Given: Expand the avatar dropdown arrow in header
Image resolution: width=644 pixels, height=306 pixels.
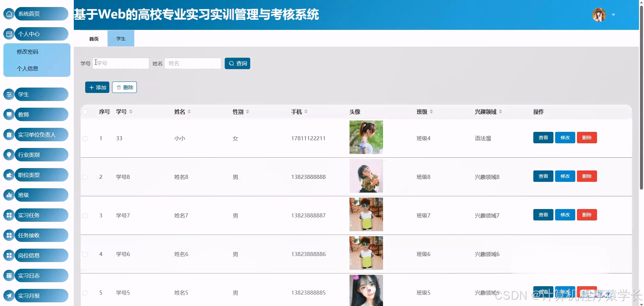Looking at the screenshot, I should 613,15.
